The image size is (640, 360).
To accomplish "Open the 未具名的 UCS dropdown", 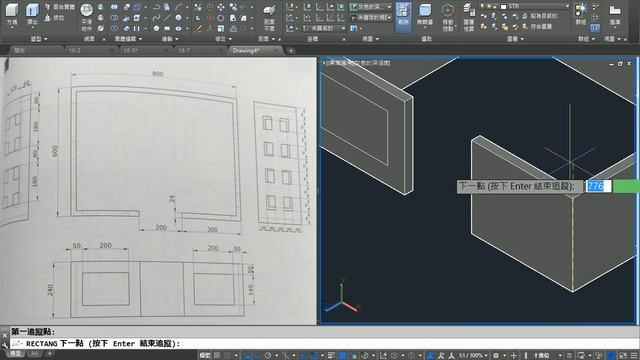I will click(324, 28).
